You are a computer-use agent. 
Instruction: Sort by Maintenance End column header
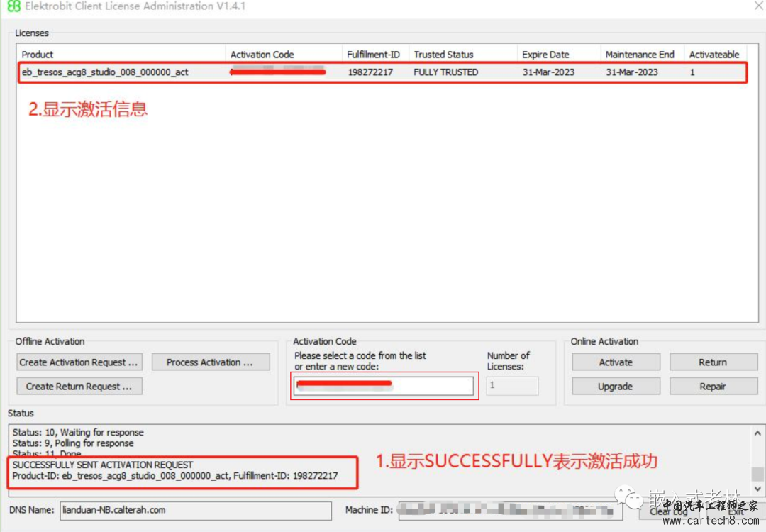643,54
